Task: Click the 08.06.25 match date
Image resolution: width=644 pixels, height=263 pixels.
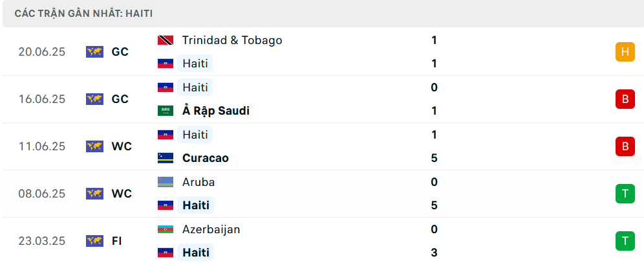Action: click(42, 194)
